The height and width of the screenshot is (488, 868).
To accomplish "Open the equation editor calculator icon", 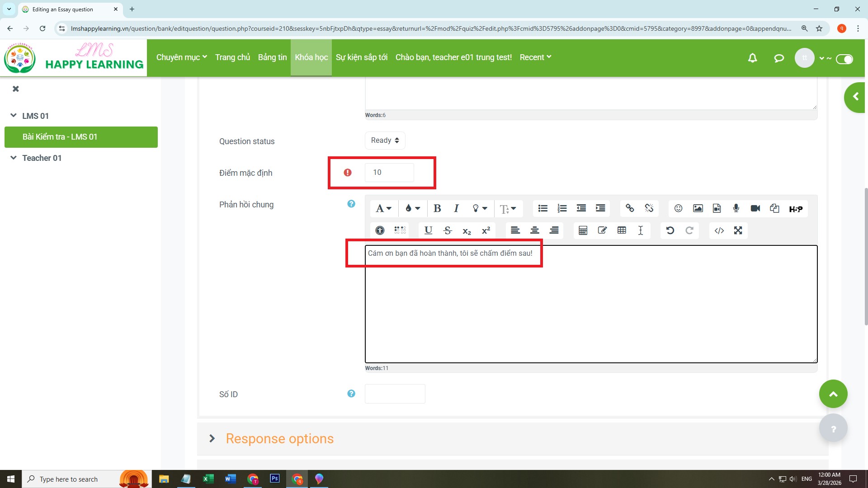I will [583, 230].
